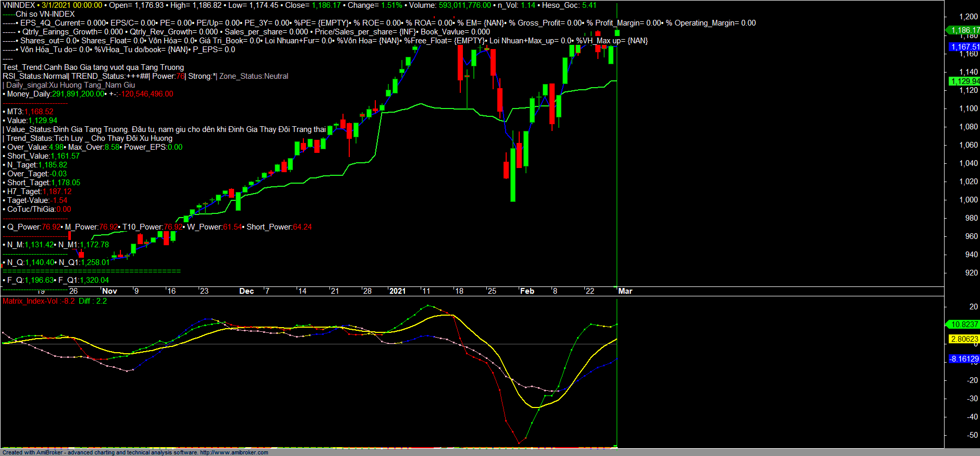The width and height of the screenshot is (980, 456).
Task: Select the 2021 year marker on date axis
Action: [x=397, y=291]
